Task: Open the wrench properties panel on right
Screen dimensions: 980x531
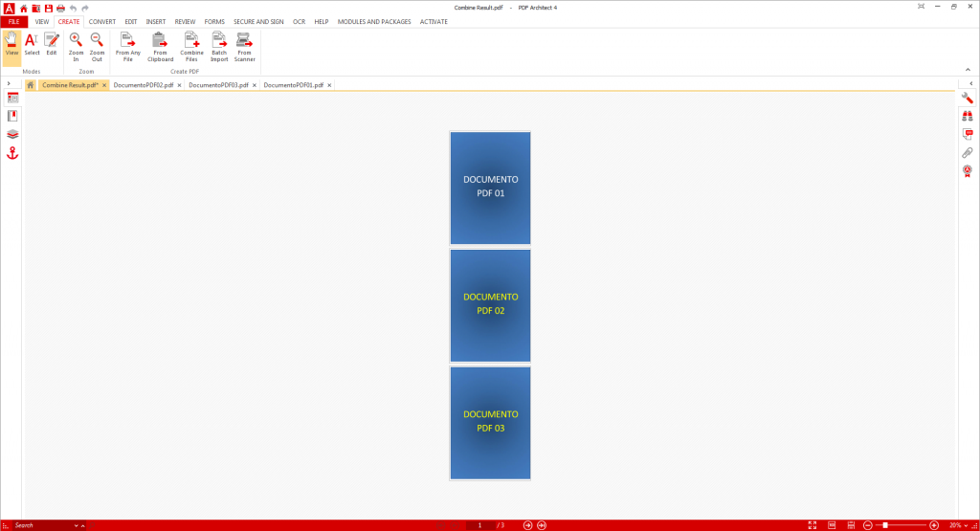Action: coord(968,99)
